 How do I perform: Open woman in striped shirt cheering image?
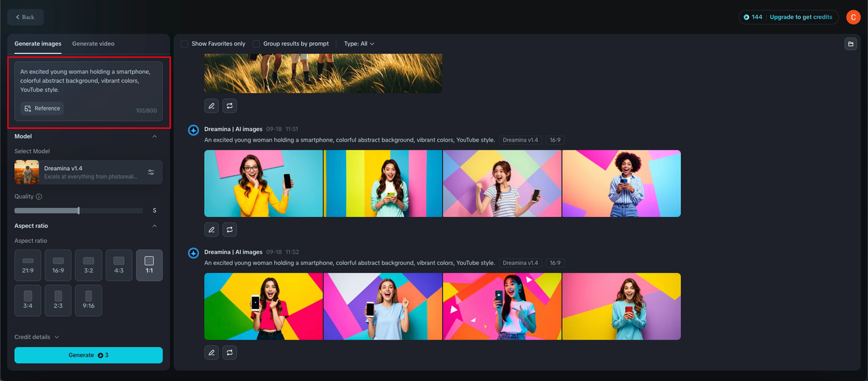tap(502, 184)
